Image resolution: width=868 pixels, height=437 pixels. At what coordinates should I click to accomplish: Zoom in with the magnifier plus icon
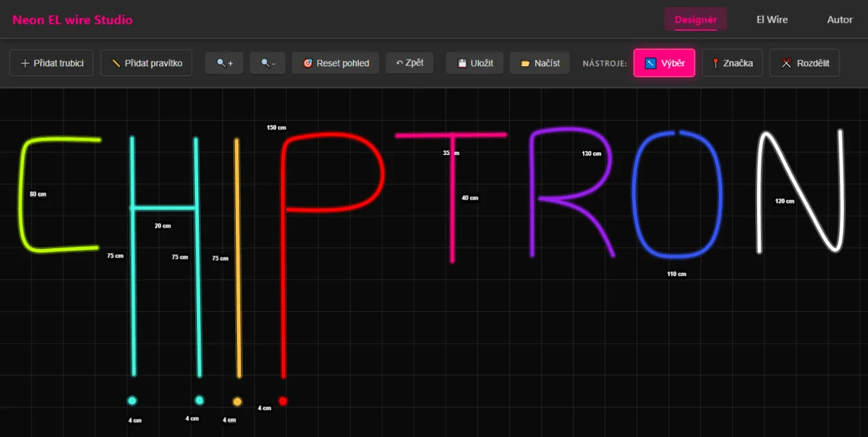(224, 63)
